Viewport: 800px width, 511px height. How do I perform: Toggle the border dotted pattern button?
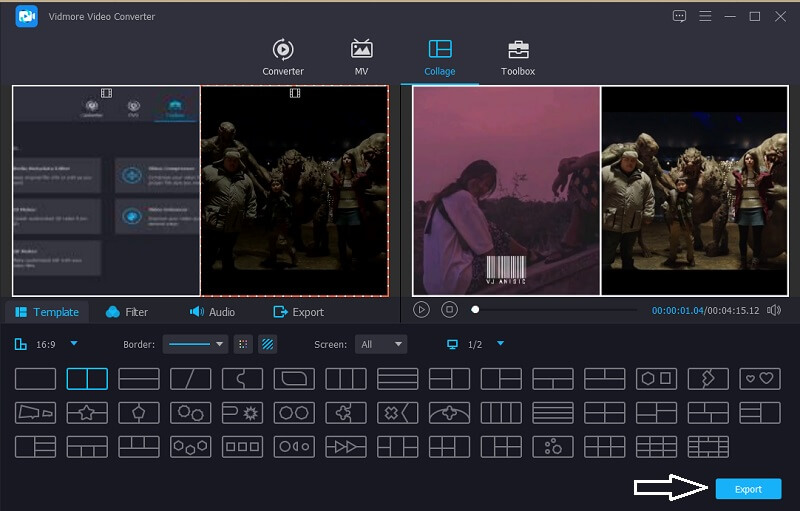point(242,344)
